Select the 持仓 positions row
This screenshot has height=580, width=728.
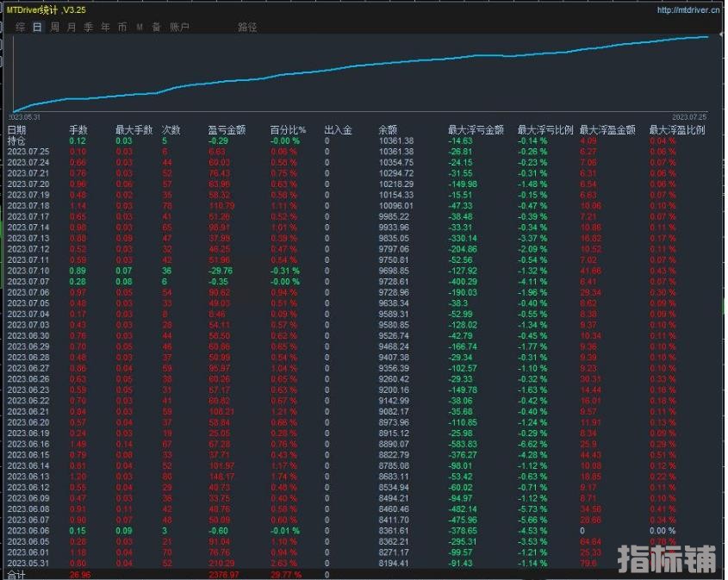click(x=16, y=140)
